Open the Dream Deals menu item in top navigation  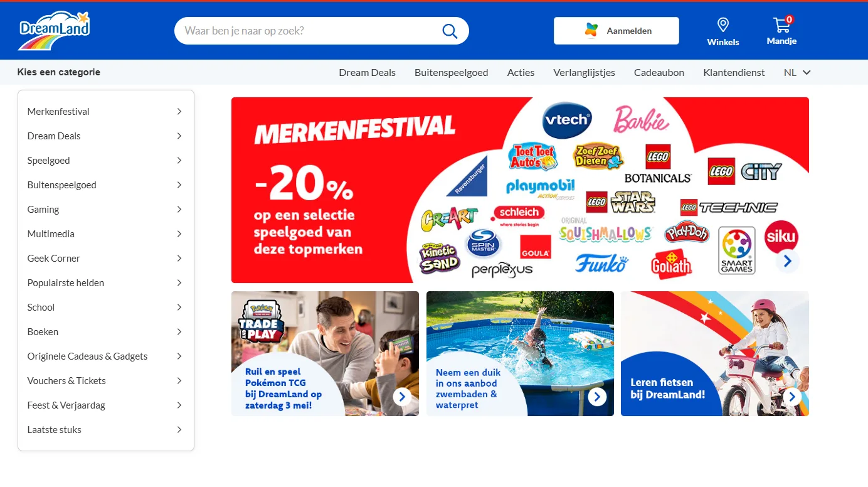click(x=368, y=72)
